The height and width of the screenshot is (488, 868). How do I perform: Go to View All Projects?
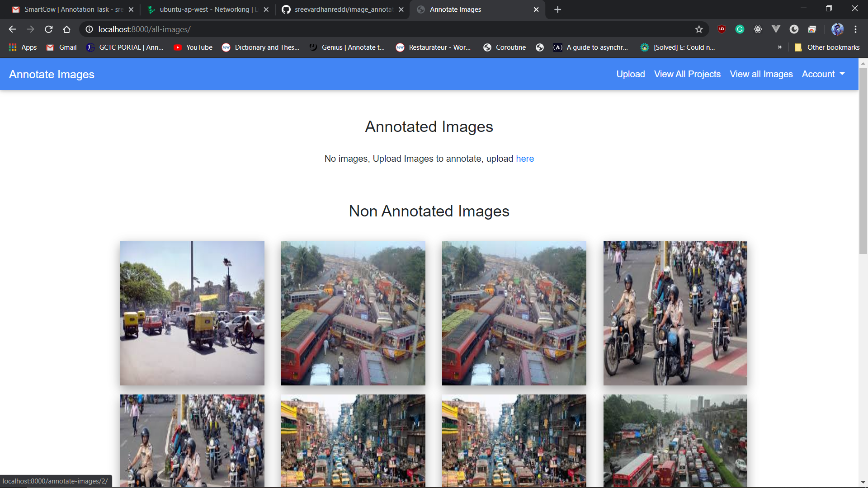687,74
